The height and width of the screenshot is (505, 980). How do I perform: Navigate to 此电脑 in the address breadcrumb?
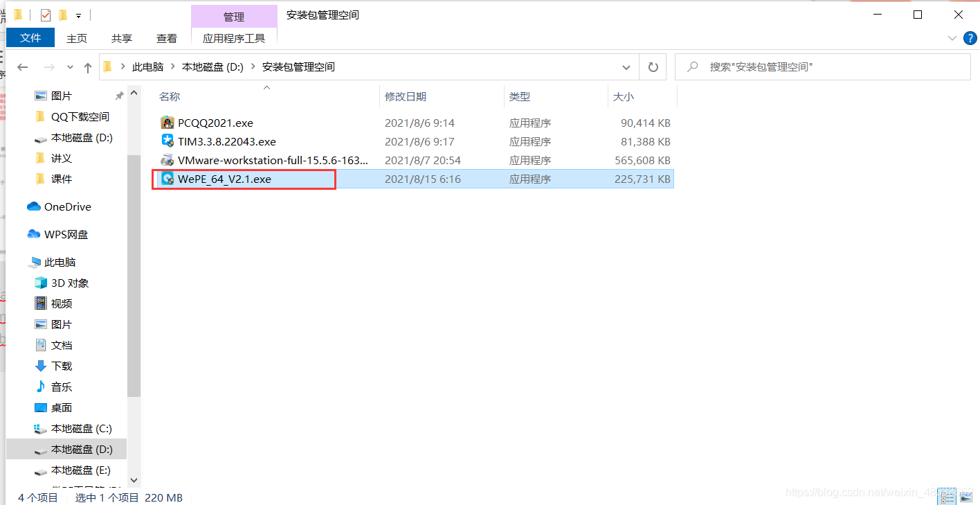tap(148, 67)
